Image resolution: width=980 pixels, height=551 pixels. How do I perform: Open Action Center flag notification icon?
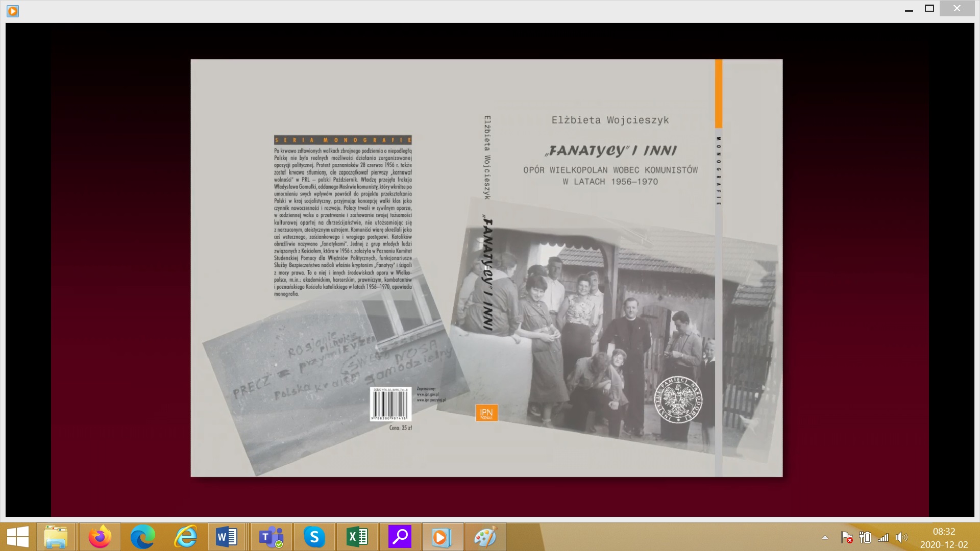click(846, 537)
